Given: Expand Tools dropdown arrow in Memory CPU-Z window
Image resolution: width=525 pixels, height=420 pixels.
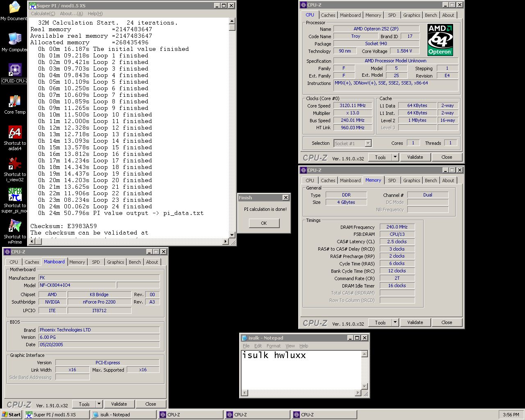Looking at the screenshot, I should (395, 322).
